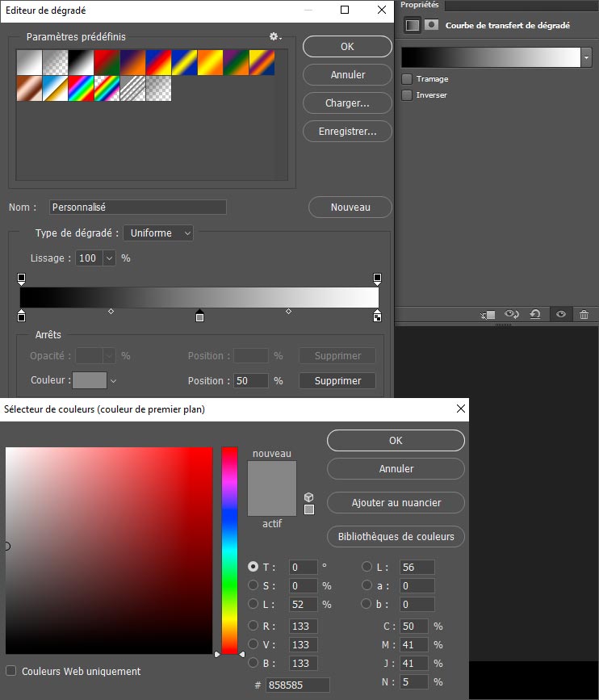Open the gradient picker dropdown arrow in Propriétés

coord(585,57)
